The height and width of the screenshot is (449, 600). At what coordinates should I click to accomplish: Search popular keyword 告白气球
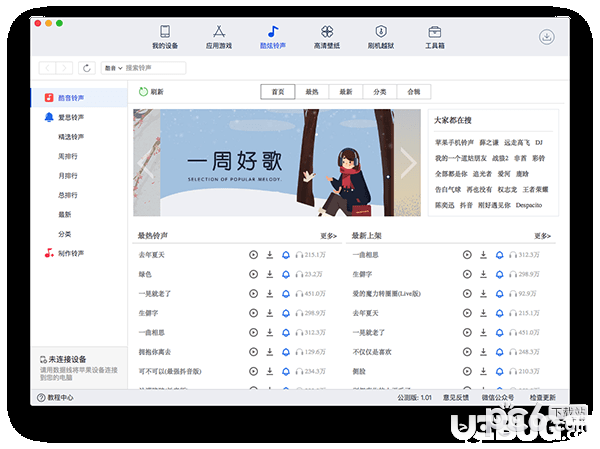point(448,189)
